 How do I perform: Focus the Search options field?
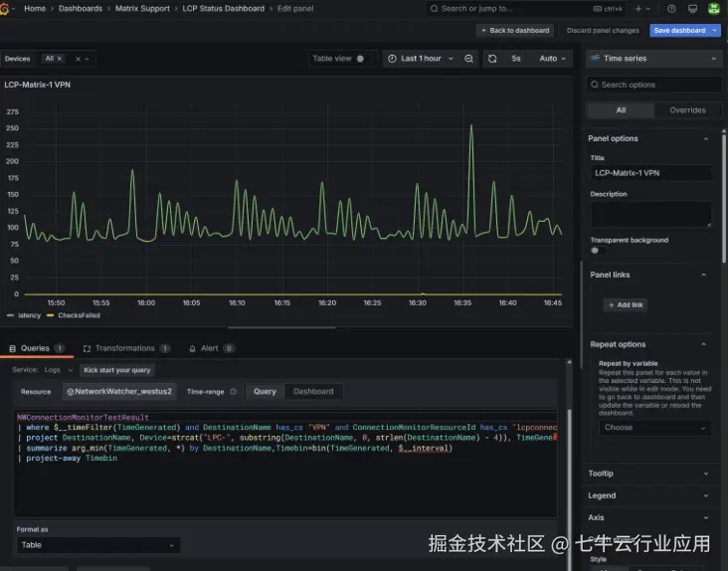click(653, 85)
